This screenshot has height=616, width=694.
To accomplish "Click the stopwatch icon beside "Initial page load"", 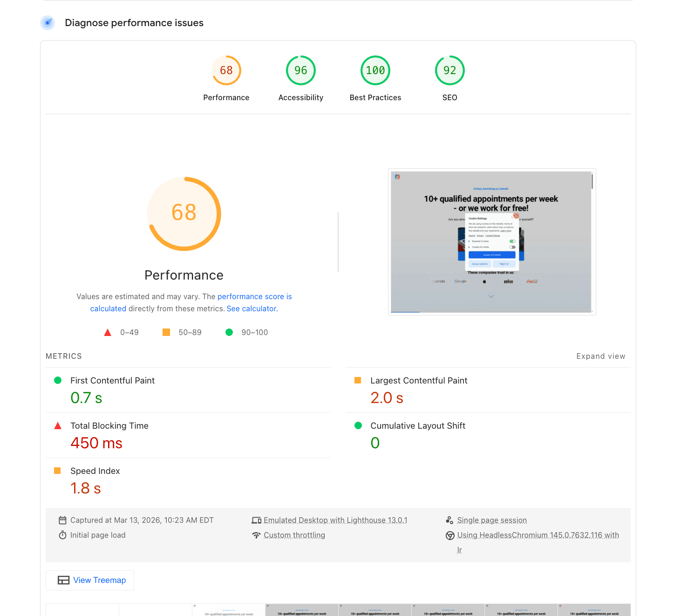I will (63, 535).
